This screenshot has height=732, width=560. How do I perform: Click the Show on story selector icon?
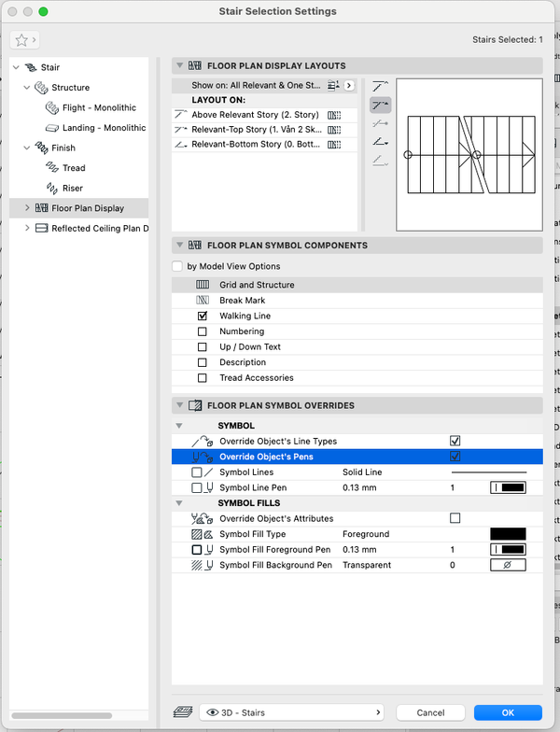coord(333,86)
